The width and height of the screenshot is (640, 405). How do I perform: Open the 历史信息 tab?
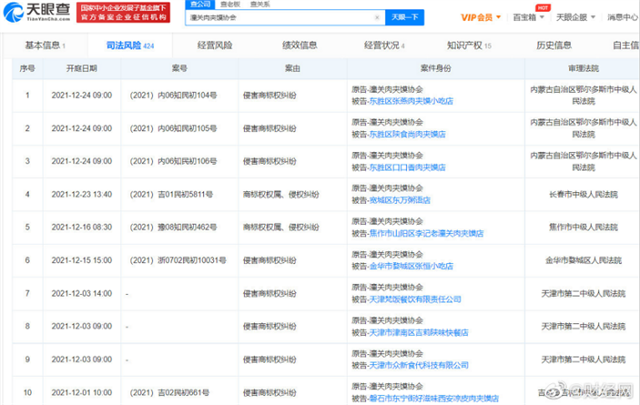click(x=554, y=45)
